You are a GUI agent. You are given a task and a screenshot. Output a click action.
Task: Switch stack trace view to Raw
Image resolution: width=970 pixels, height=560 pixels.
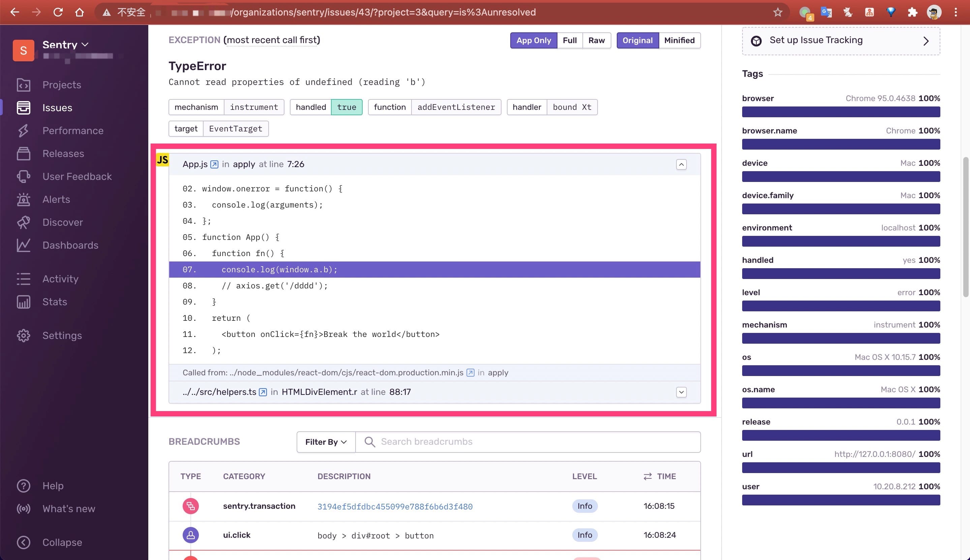(596, 40)
